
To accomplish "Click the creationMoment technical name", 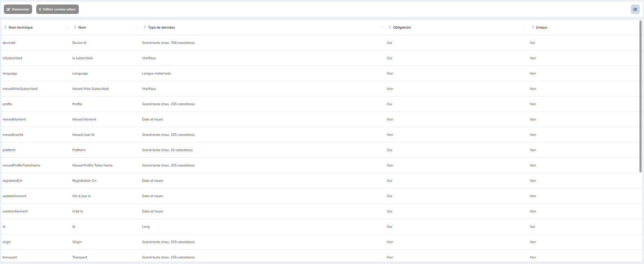I will click(x=15, y=211).
